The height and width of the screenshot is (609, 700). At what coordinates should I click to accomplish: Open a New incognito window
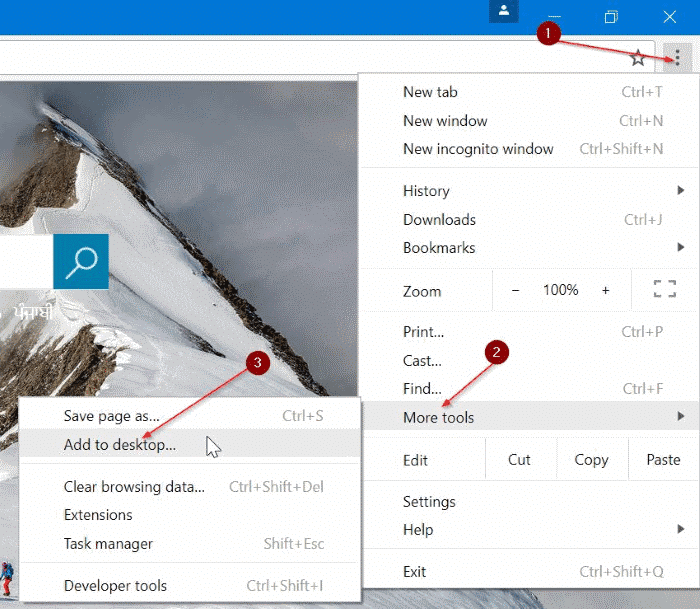[529, 149]
